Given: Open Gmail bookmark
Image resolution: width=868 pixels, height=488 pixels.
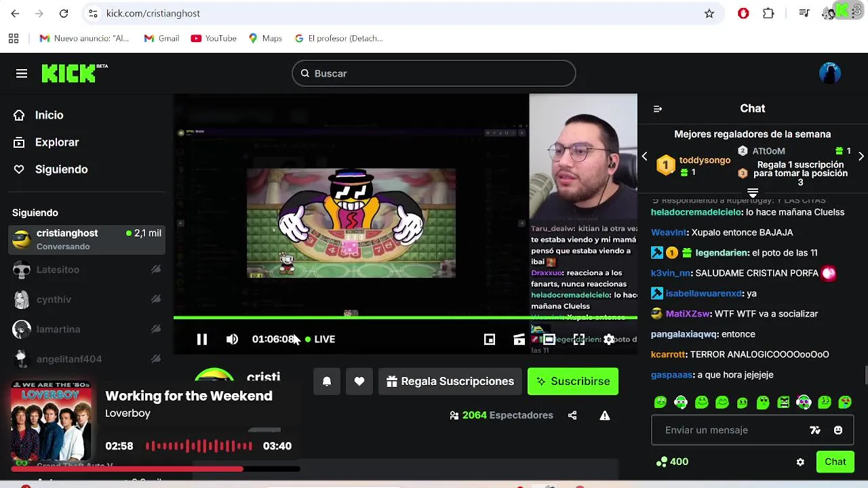Looking at the screenshot, I should click(x=161, y=39).
